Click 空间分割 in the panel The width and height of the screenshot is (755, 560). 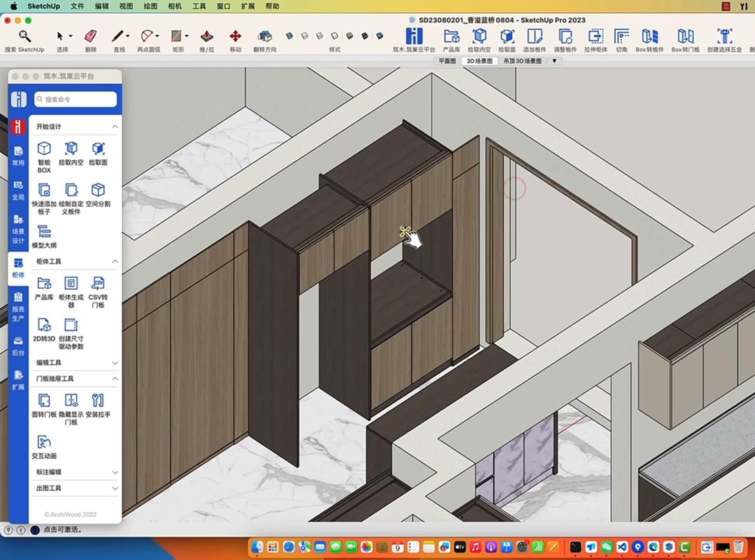98,195
